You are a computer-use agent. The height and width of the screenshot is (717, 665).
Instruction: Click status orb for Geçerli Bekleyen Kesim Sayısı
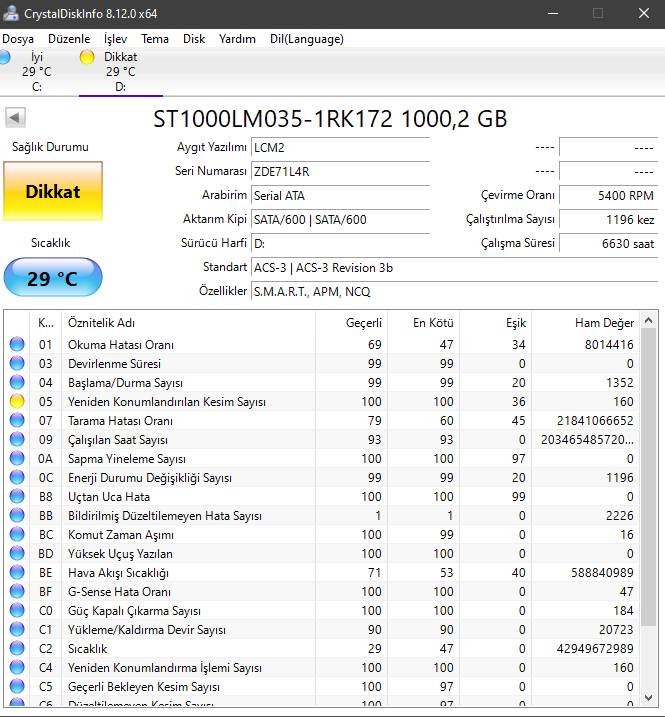(x=17, y=686)
